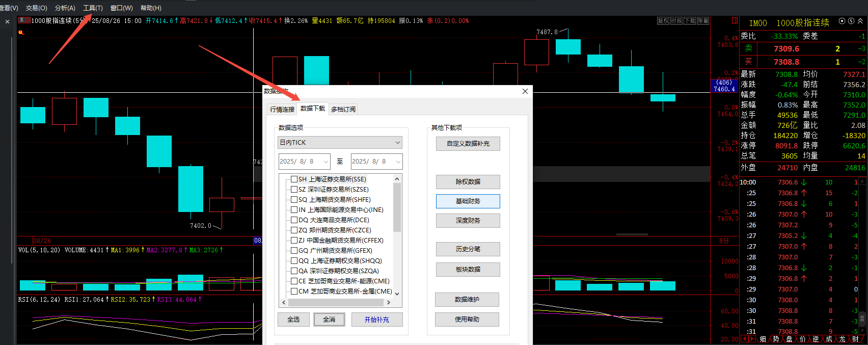The image size is (868, 345).
Task: Click the yellow magnifier icon on chart
Action: pyautogui.click(x=21, y=33)
